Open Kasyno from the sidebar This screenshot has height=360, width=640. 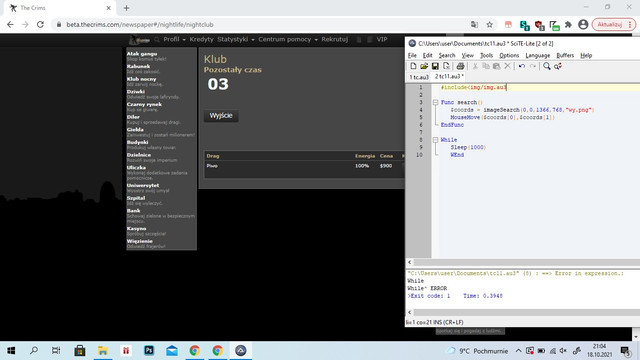tap(136, 229)
